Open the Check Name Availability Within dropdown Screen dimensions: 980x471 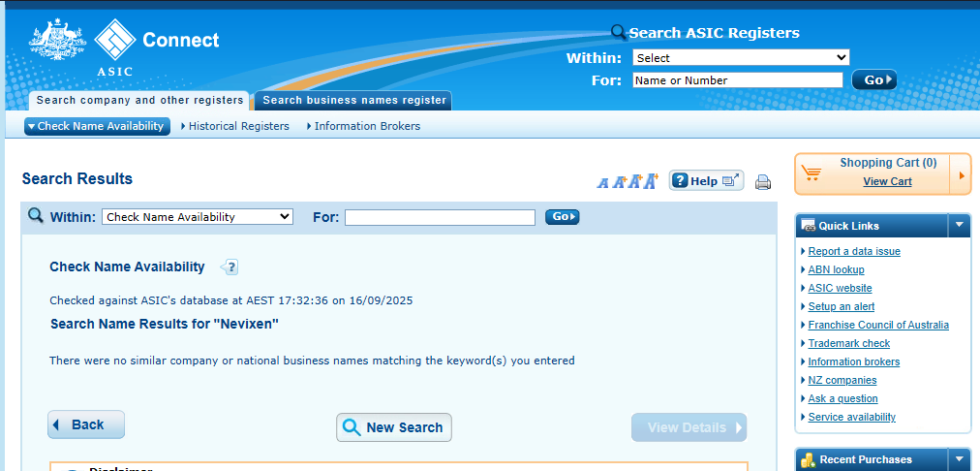click(198, 217)
